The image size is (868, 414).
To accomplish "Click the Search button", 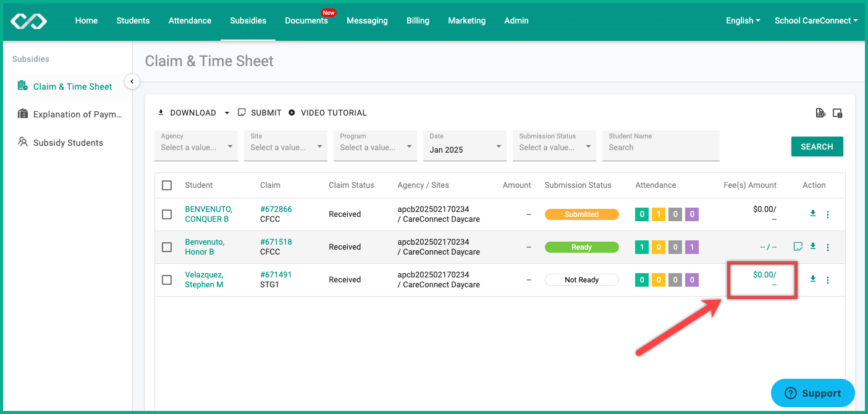I will point(817,146).
